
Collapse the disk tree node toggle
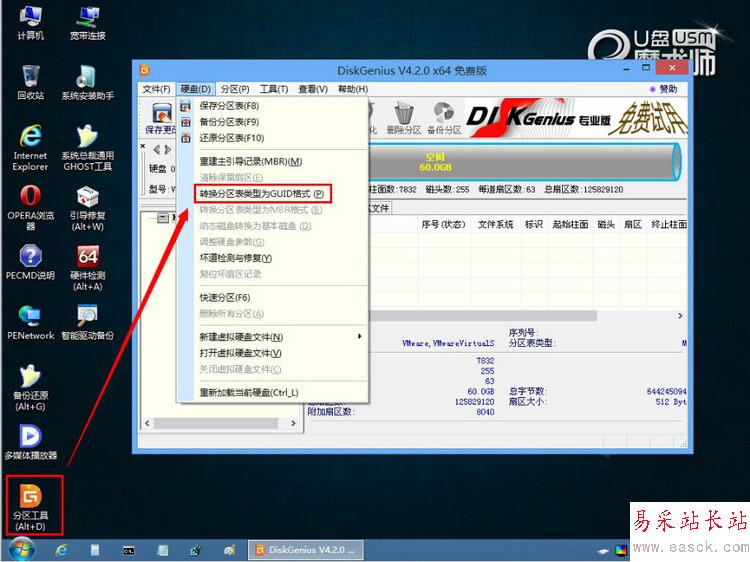point(163,218)
